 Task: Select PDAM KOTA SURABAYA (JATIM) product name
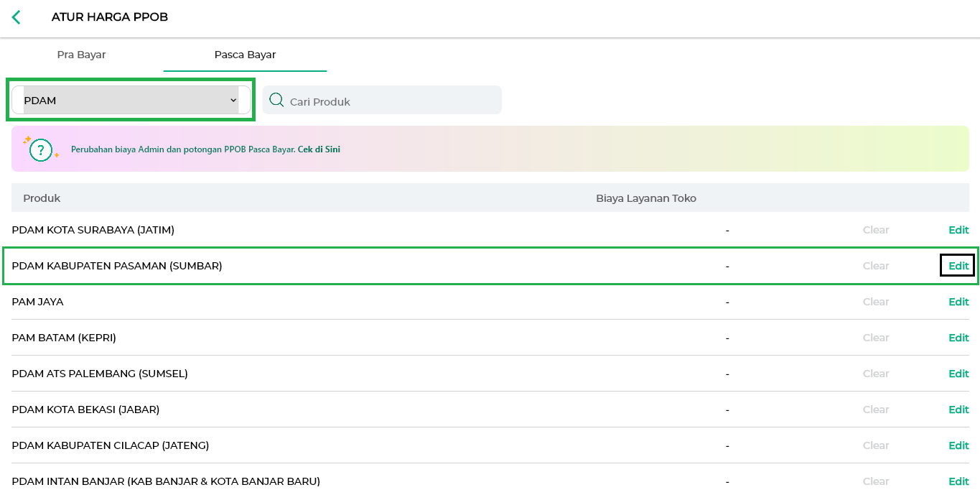point(93,230)
